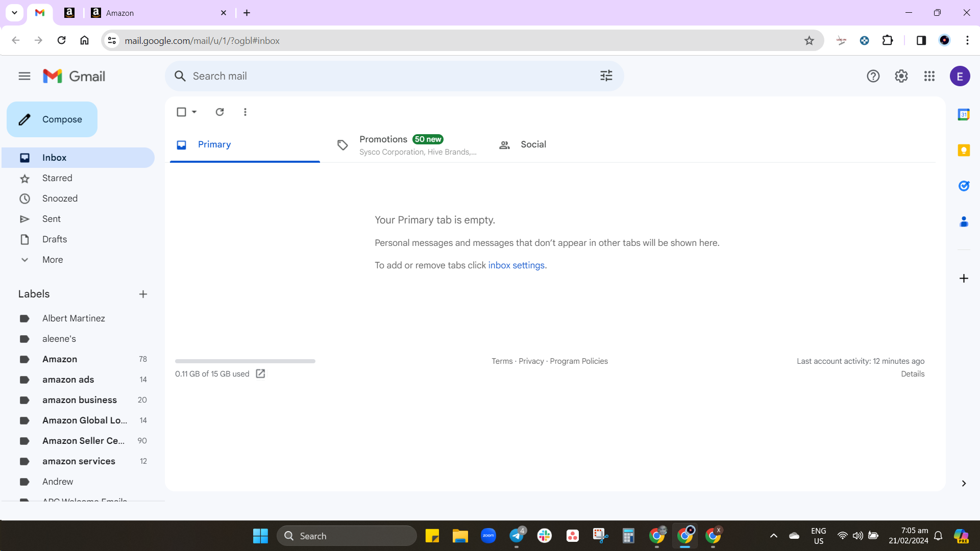Click the storage usage progress bar

tap(245, 361)
